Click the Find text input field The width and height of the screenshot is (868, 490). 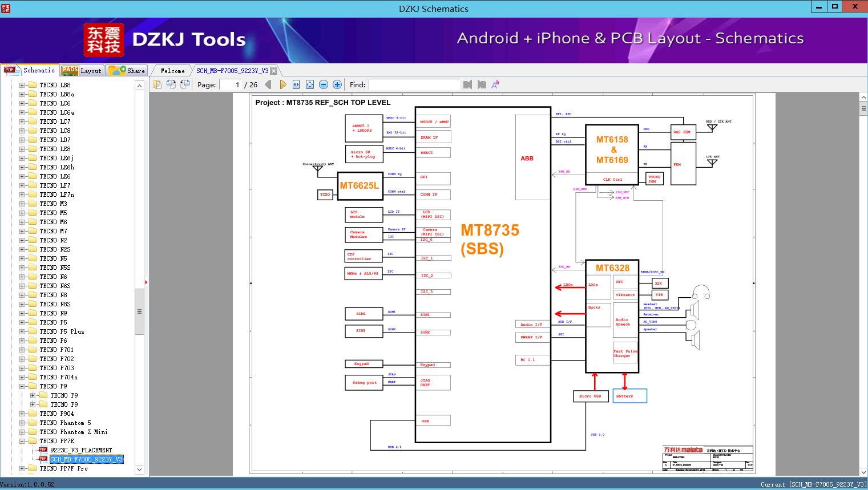[414, 84]
